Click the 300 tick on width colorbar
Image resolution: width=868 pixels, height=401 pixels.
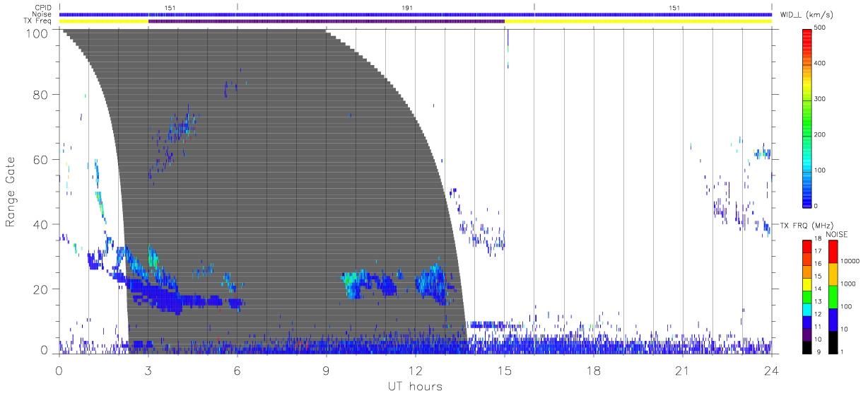coord(819,99)
